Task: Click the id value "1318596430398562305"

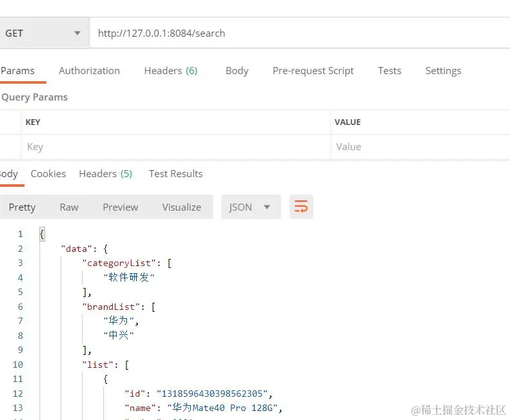Action: click(x=212, y=394)
